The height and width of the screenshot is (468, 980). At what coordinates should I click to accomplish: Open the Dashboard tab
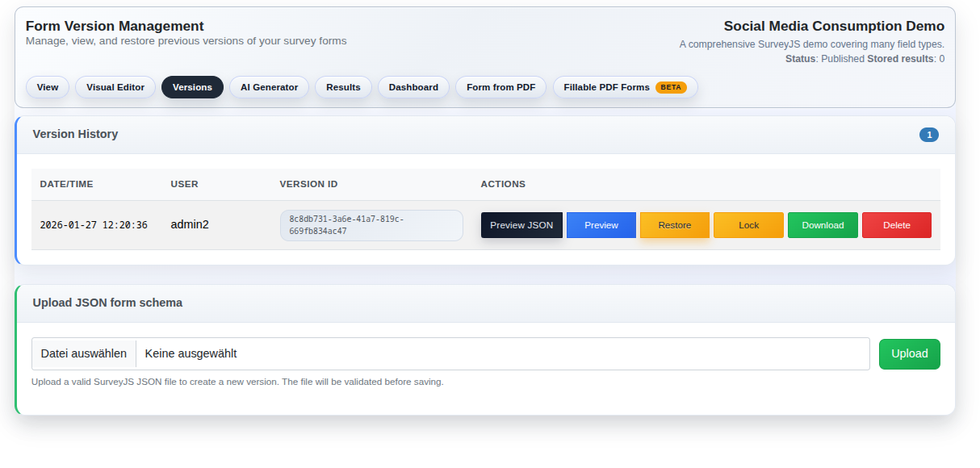point(413,87)
